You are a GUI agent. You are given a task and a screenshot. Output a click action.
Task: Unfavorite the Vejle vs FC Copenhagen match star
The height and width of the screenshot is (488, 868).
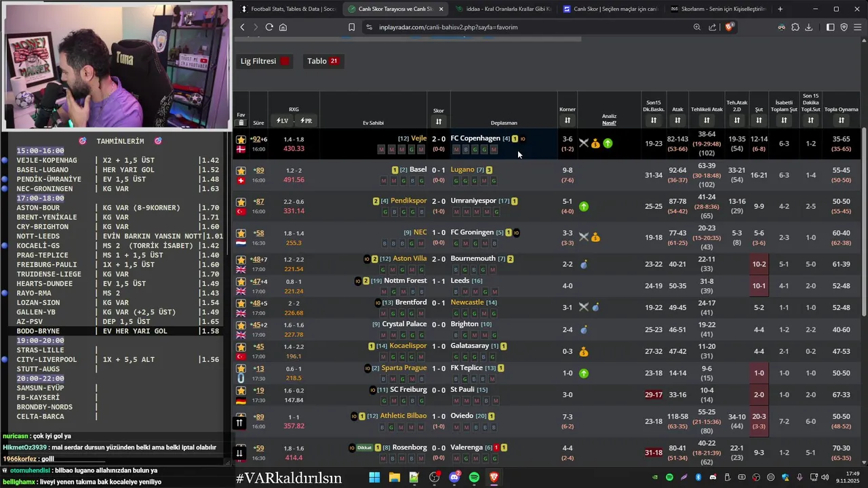tap(241, 140)
